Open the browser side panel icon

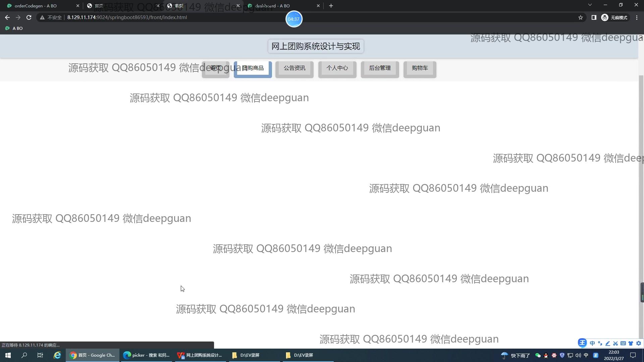click(x=594, y=17)
